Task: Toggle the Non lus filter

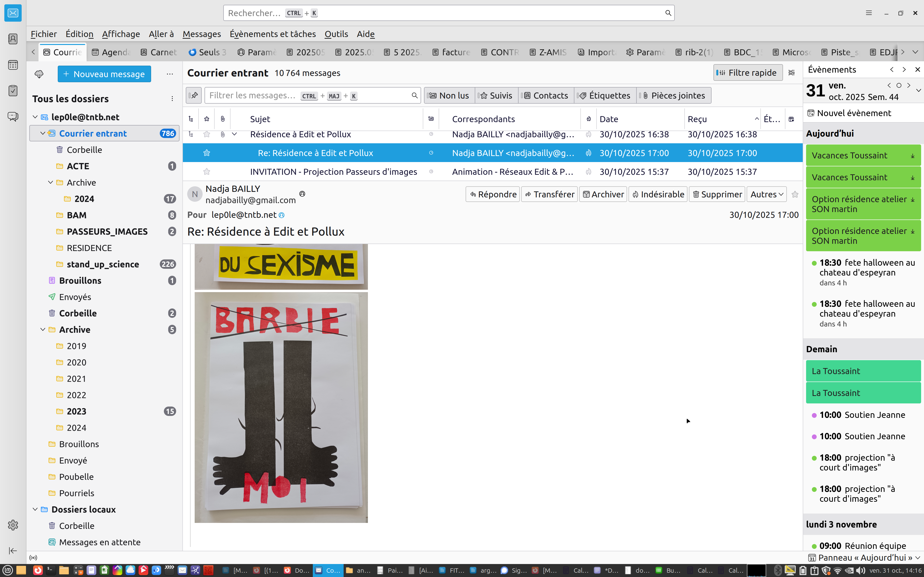Action: coord(449,95)
